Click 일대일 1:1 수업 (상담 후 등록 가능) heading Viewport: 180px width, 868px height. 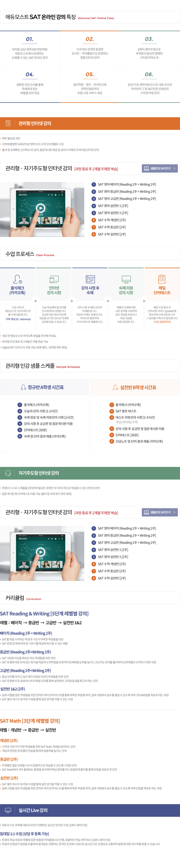(24, 834)
